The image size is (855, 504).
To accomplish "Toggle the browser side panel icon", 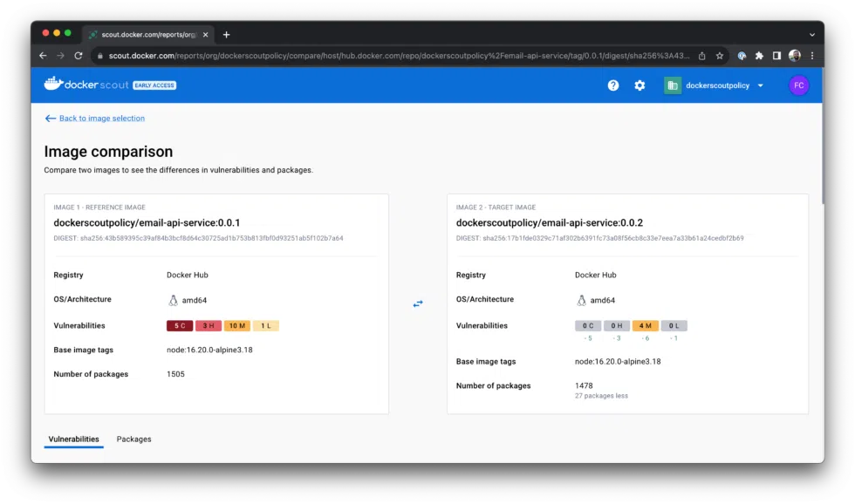I will pyautogui.click(x=776, y=56).
